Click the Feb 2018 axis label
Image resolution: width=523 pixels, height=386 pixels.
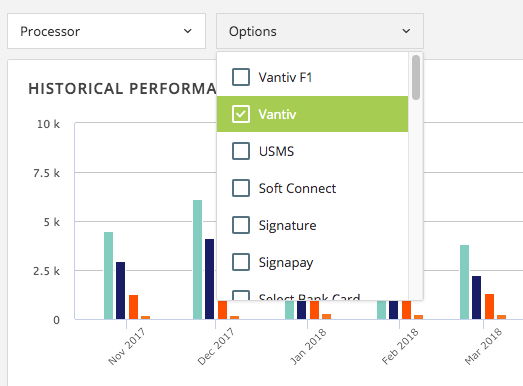click(400, 346)
